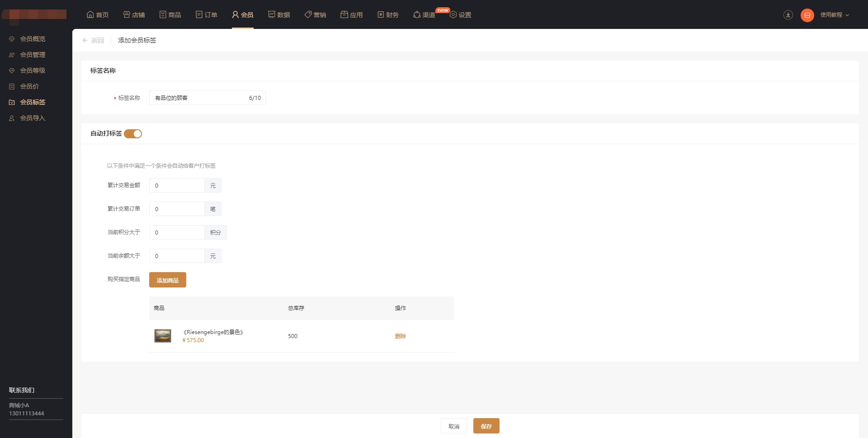Click the settings (设置) gear icon

point(453,14)
